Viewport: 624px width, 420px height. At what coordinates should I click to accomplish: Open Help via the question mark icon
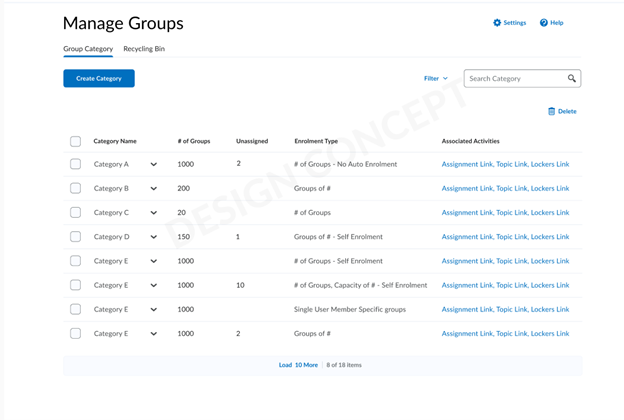pyautogui.click(x=544, y=23)
